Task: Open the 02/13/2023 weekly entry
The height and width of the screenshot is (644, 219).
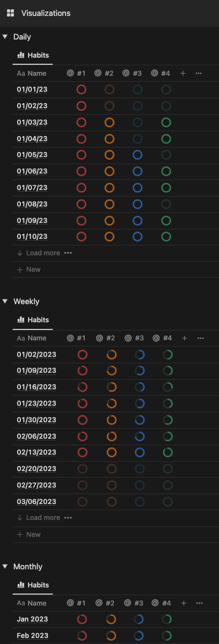Action: (x=37, y=452)
